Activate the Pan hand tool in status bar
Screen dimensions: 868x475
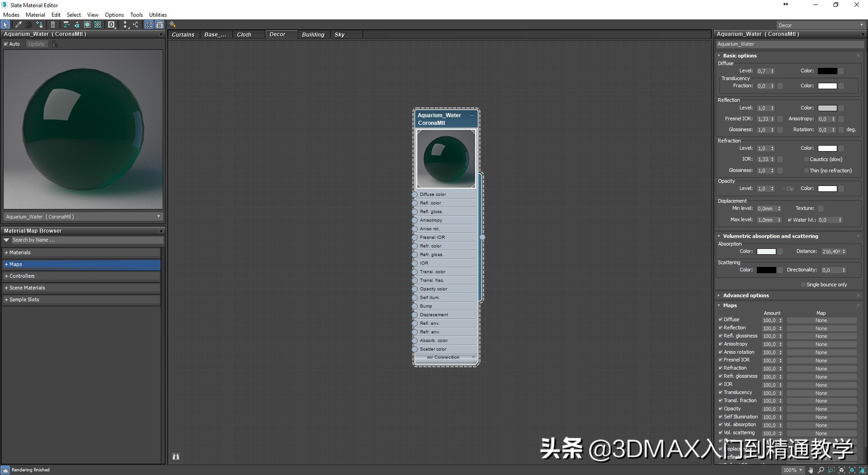tap(810, 470)
